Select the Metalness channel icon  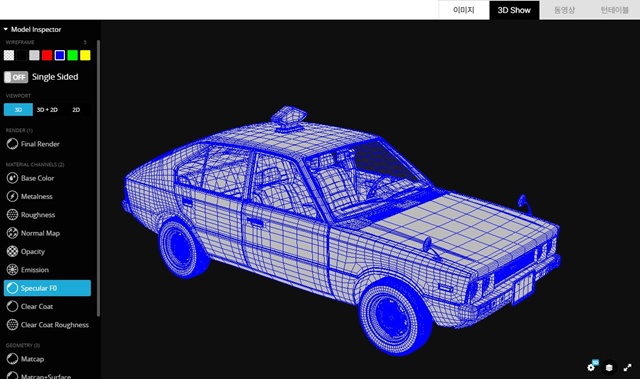12,196
